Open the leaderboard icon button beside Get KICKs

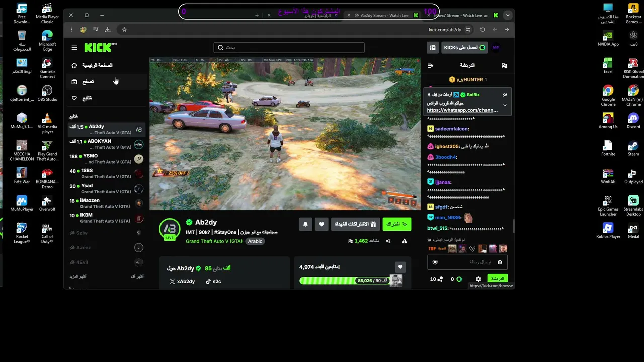click(x=433, y=47)
